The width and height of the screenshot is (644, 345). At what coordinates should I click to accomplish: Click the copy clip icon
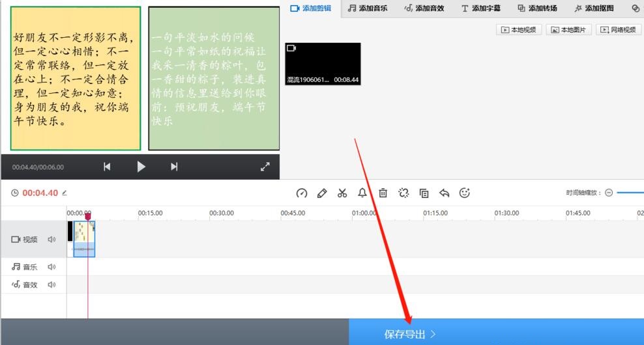(x=424, y=193)
